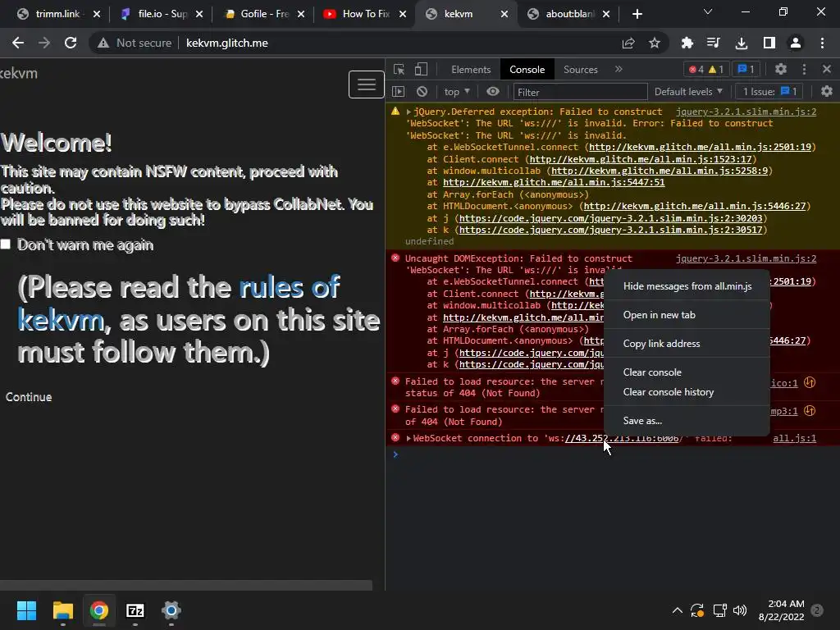Reload the kekvm page

click(x=71, y=43)
